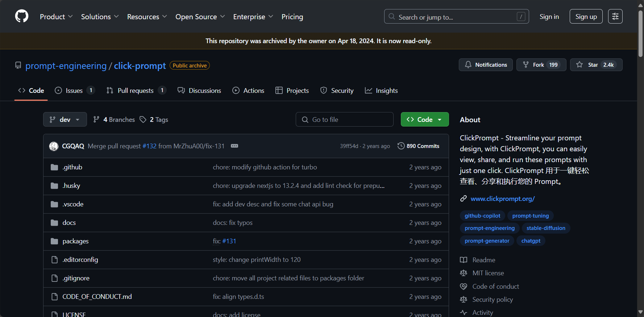Click the click-prompt repository name link
644x317 pixels.
pyautogui.click(x=140, y=66)
